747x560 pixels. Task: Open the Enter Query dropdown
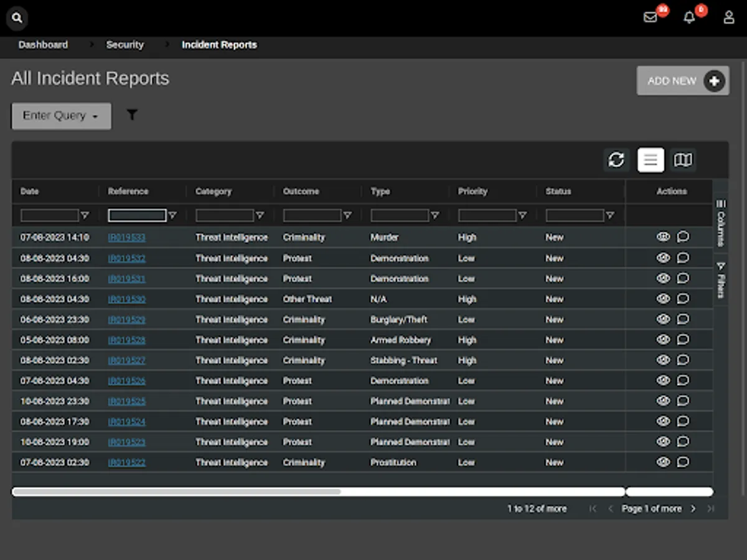tap(61, 116)
